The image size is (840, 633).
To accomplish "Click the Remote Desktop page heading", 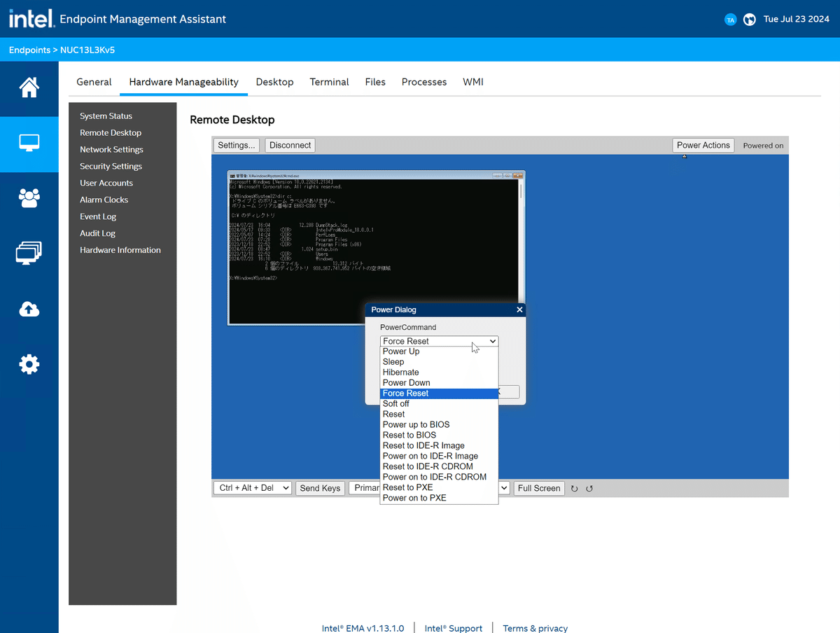I will pyautogui.click(x=232, y=120).
